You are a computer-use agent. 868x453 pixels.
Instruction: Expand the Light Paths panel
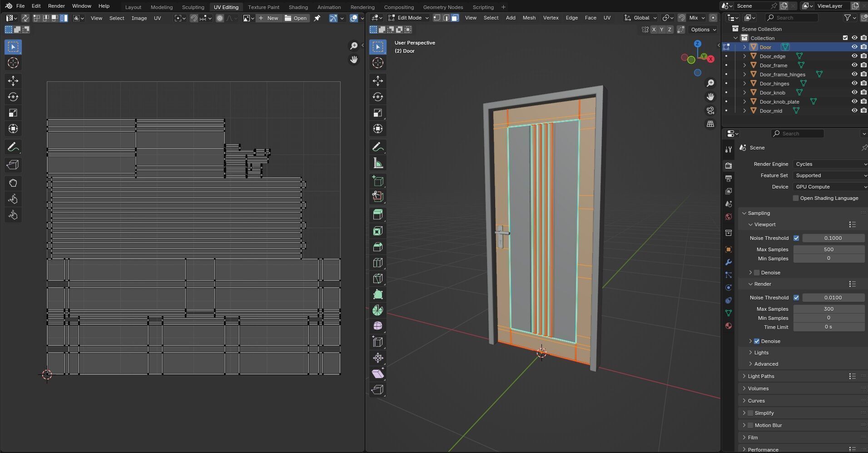(761, 376)
